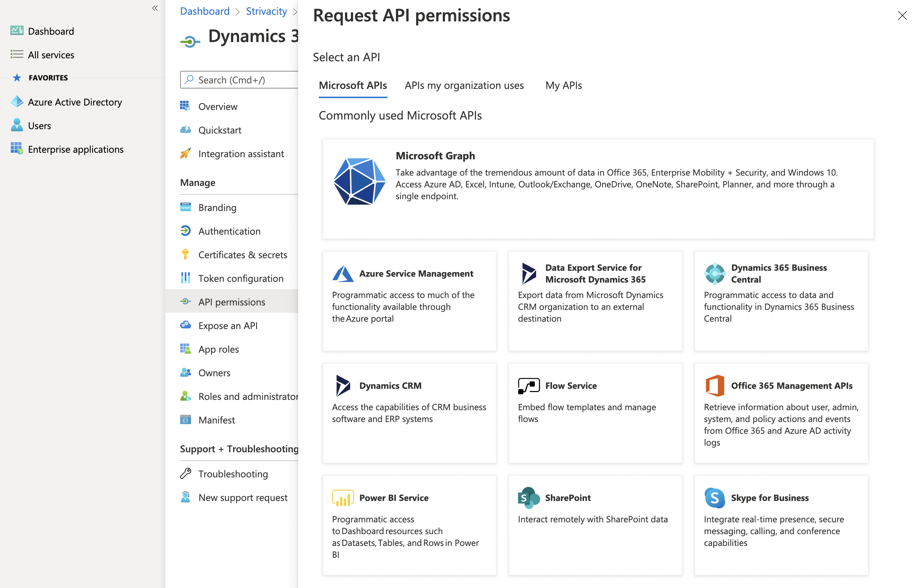This screenshot has height=588, width=918.
Task: Click the Office 365 Management APIs logo
Action: 715,385
